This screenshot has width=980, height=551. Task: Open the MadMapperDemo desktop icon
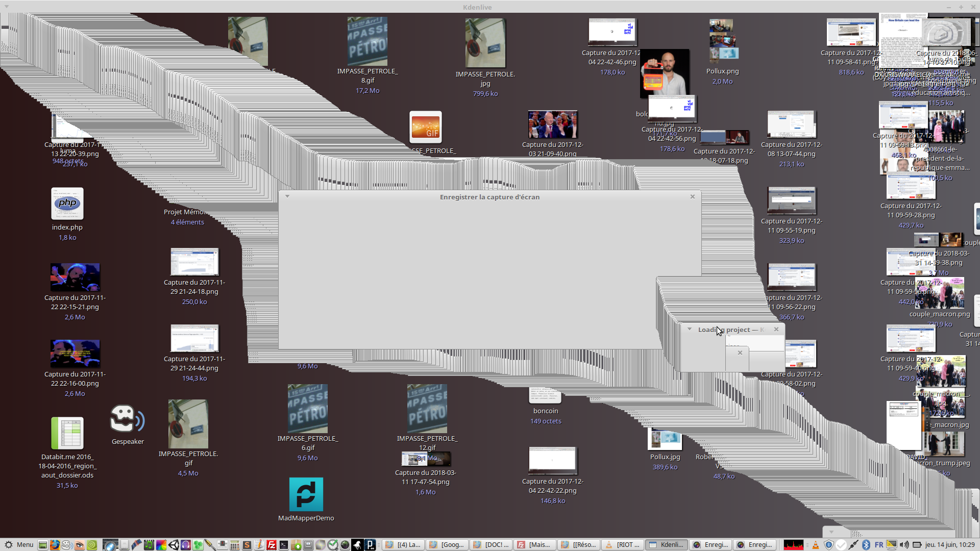coord(306,494)
